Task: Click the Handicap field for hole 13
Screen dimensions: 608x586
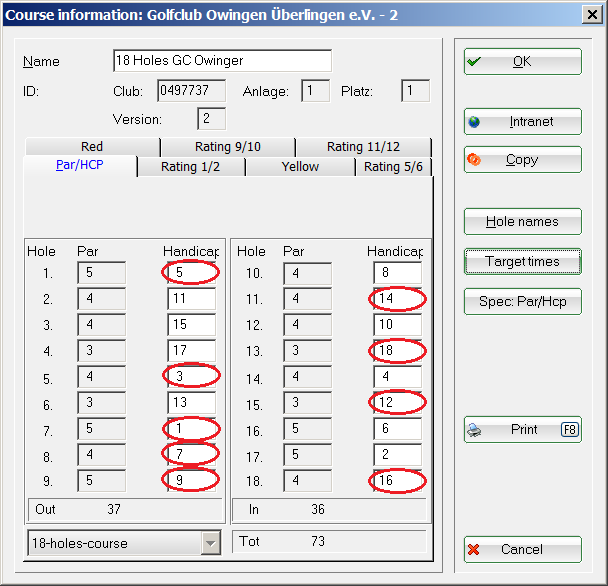Action: pyautogui.click(x=397, y=351)
